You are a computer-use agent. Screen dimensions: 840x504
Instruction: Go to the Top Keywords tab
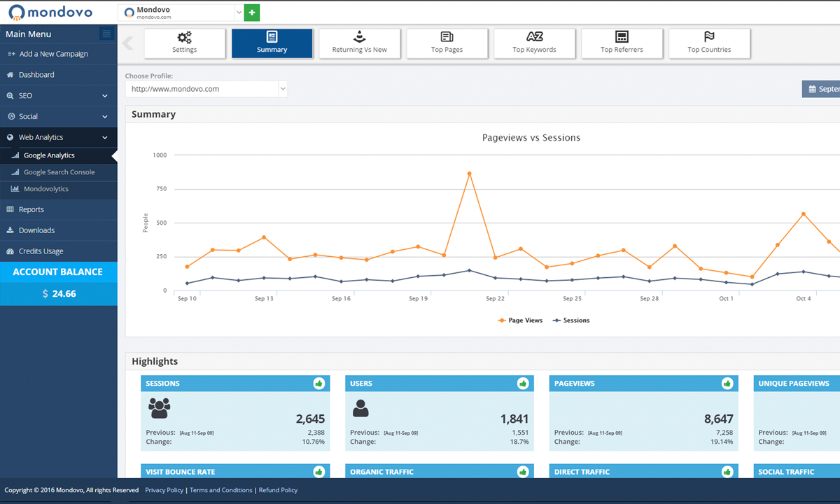point(535,43)
